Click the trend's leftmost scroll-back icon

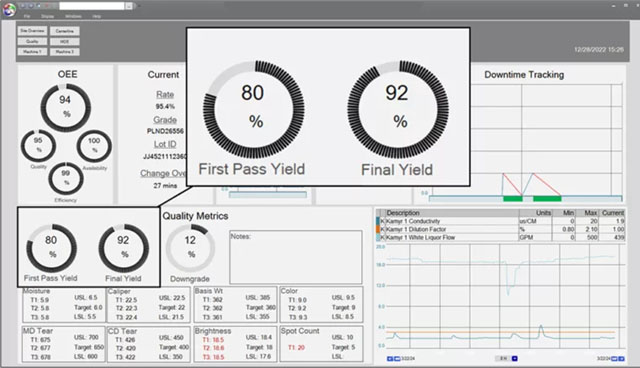pos(390,359)
